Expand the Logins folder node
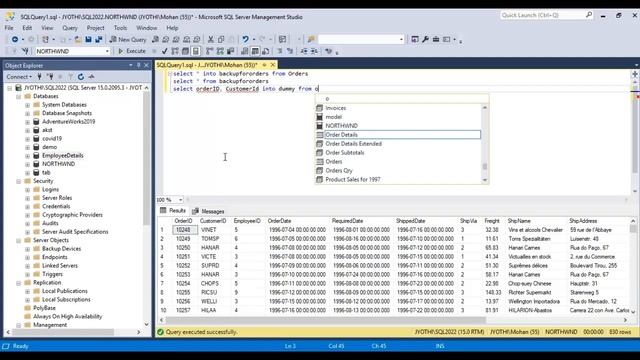640x360 pixels. point(27,190)
